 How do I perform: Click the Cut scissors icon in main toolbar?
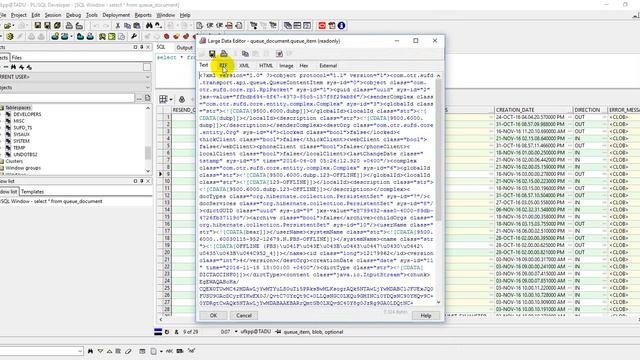coord(118,26)
